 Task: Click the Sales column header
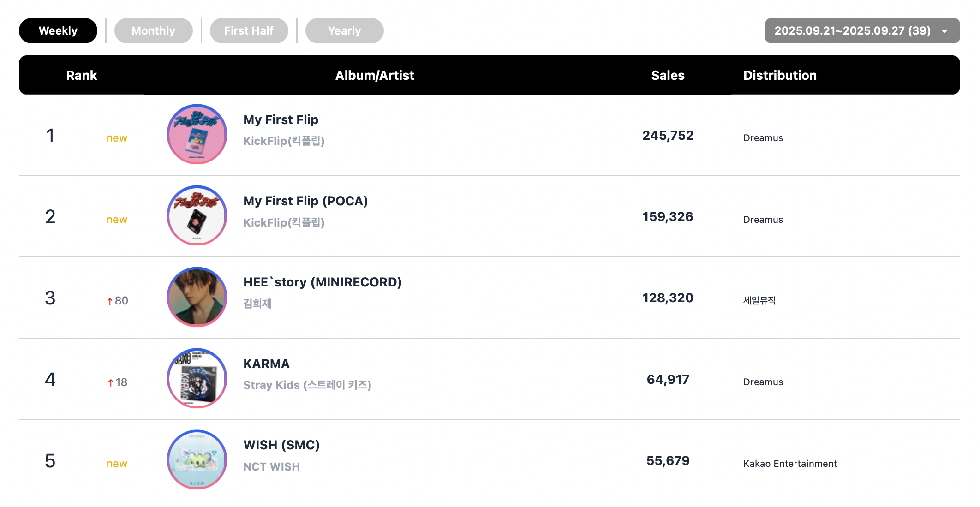[x=668, y=75]
